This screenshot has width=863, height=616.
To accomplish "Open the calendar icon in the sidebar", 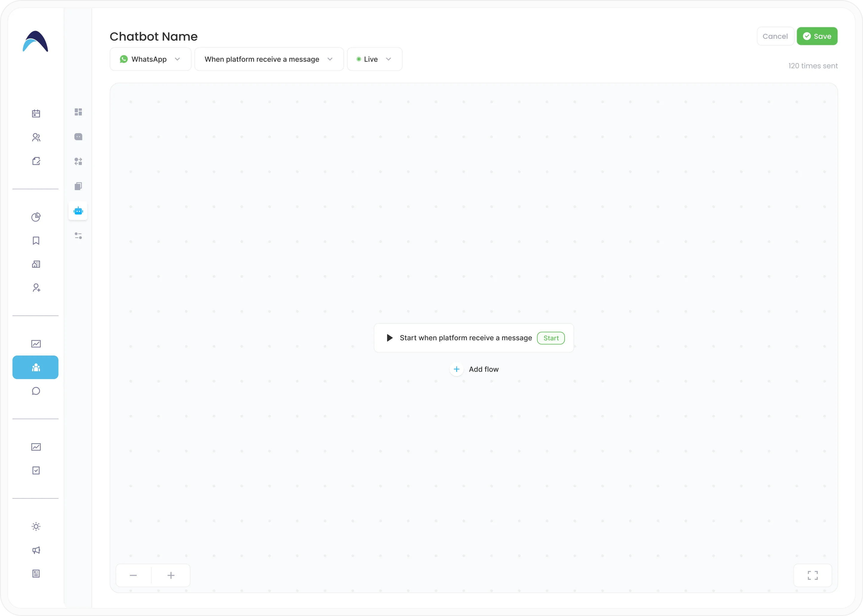I will point(36,113).
